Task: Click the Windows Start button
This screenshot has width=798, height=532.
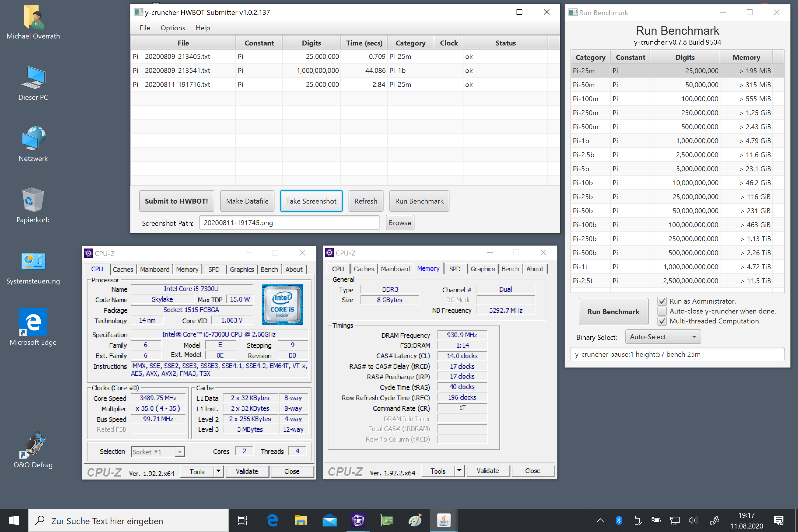Action: 14,520
